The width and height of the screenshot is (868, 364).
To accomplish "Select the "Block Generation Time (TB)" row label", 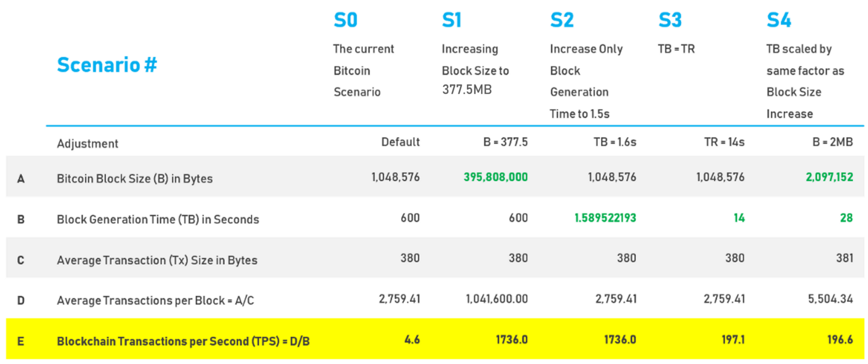I will 158,219.
